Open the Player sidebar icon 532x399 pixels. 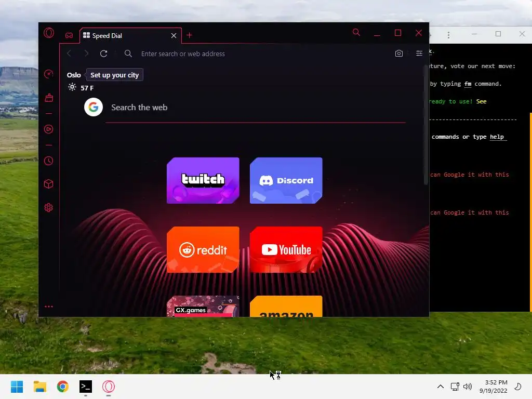(49, 129)
